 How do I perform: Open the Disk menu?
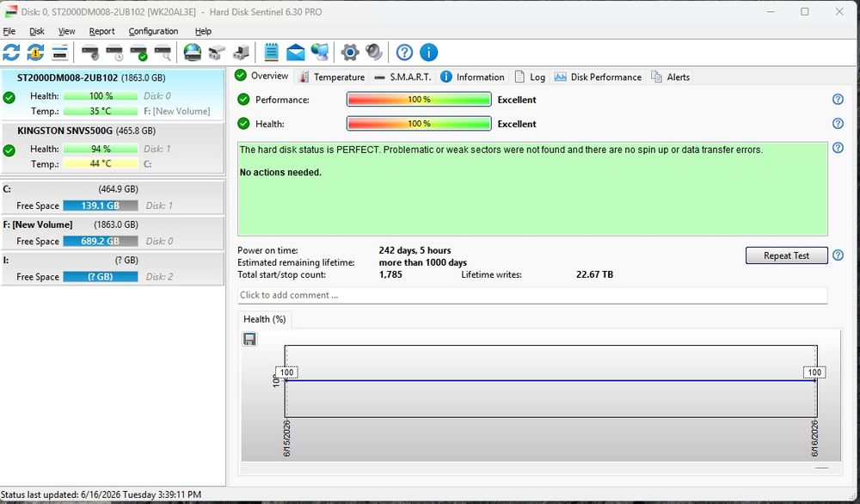[x=37, y=31]
